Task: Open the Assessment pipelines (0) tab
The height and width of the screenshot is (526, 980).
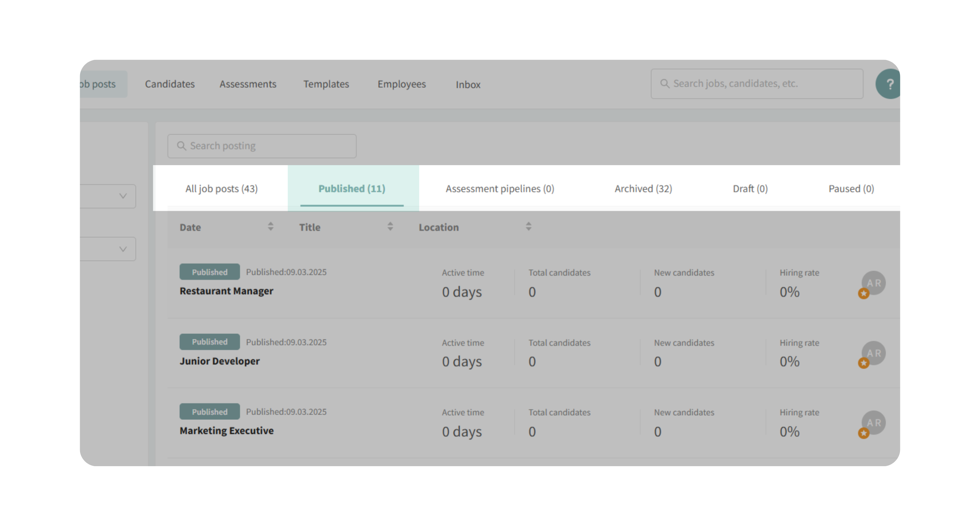Action: tap(499, 189)
